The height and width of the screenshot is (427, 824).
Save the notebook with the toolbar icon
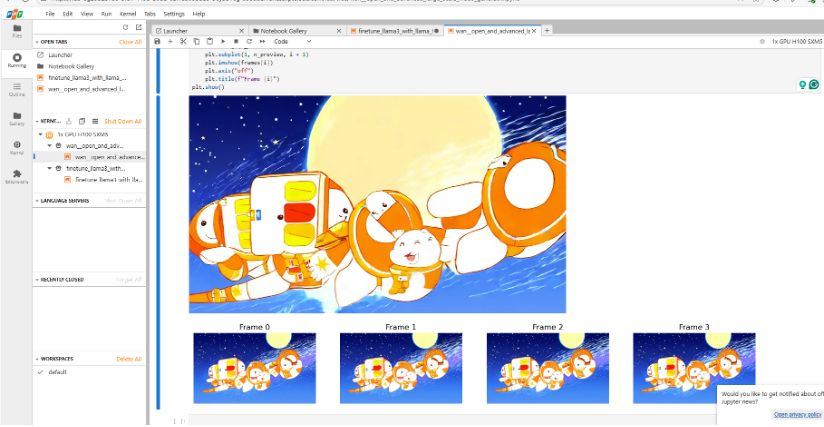click(158, 42)
